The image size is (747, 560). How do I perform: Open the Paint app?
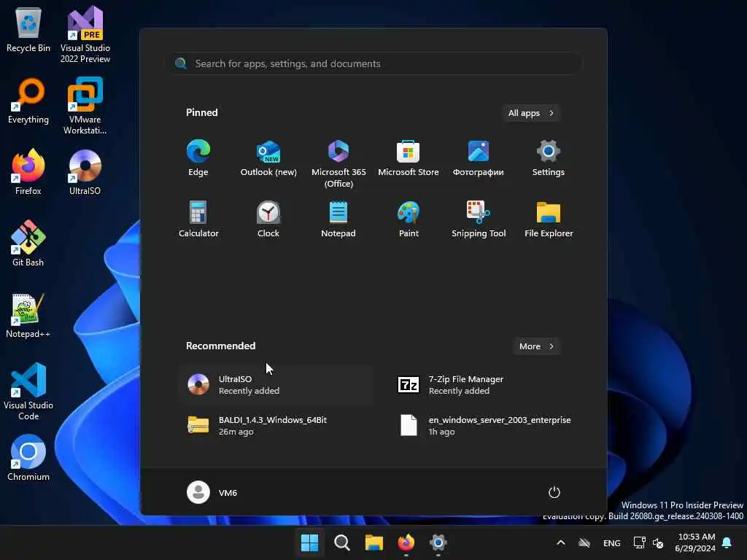[x=409, y=219]
